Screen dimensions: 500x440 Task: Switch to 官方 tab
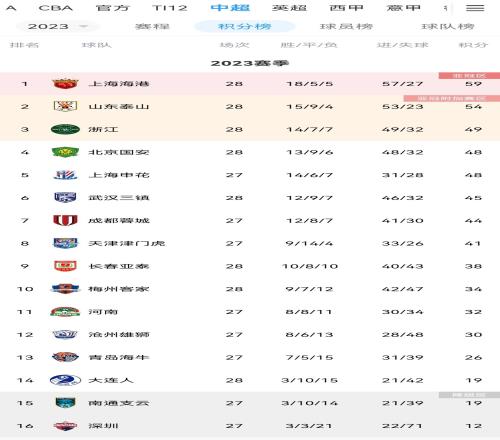coord(113,8)
